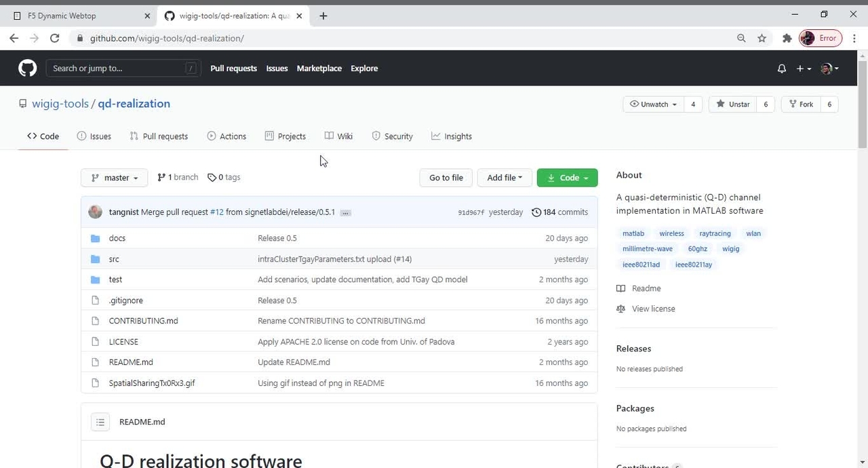Open the test folder

(x=115, y=279)
